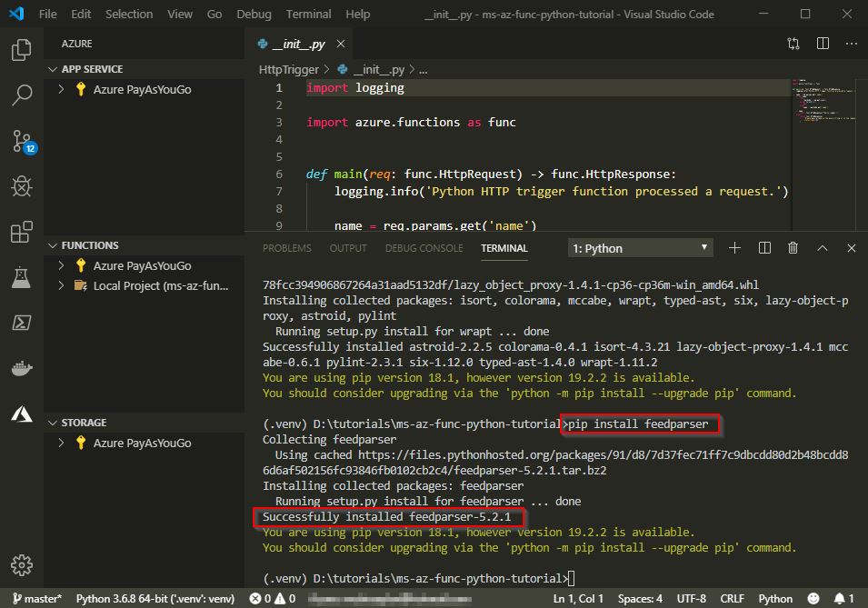This screenshot has width=868, height=608.
Task: Open the Explorer view in activity bar
Action: click(x=22, y=50)
